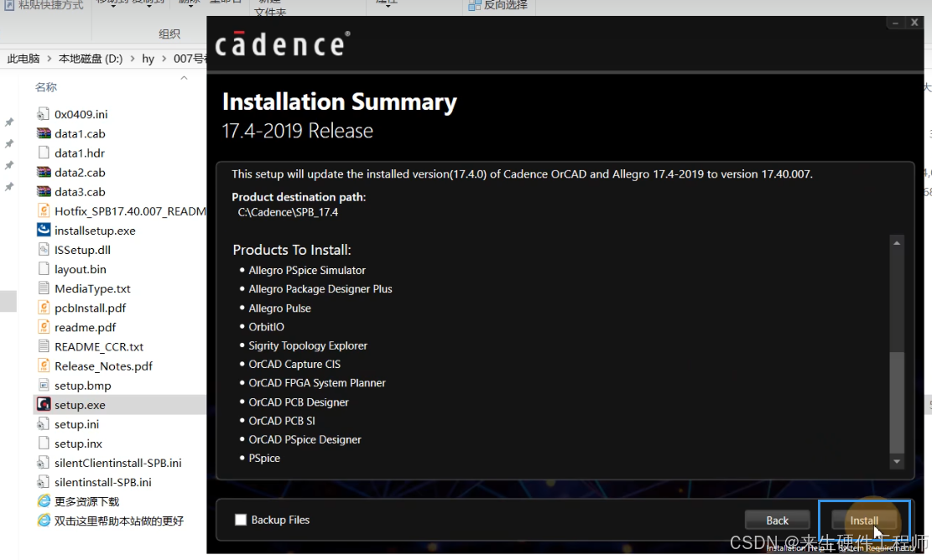This screenshot has height=560, width=932.
Task: Select the 双击这里帮助本站做的更好 shortcut icon
Action: [44, 521]
